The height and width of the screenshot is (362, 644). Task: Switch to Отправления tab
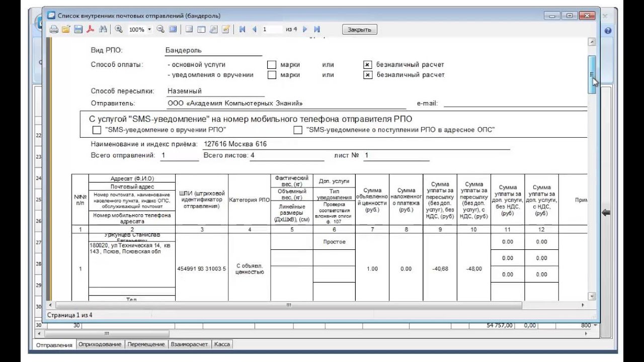tap(54, 344)
